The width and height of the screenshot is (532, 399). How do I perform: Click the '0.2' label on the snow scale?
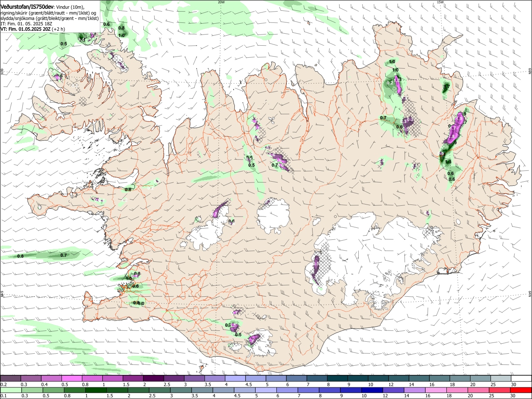[x=4, y=384]
